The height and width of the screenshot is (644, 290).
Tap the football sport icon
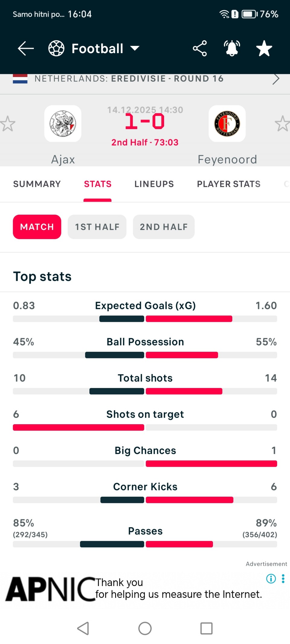(56, 48)
